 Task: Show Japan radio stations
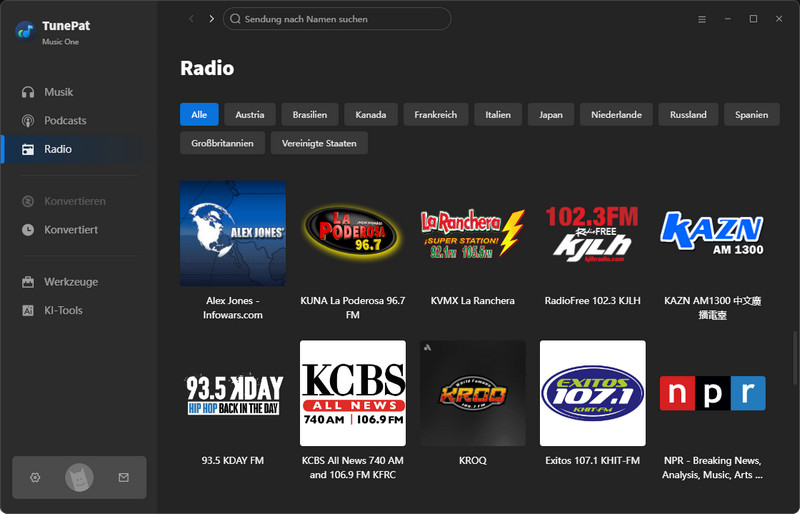tap(551, 114)
